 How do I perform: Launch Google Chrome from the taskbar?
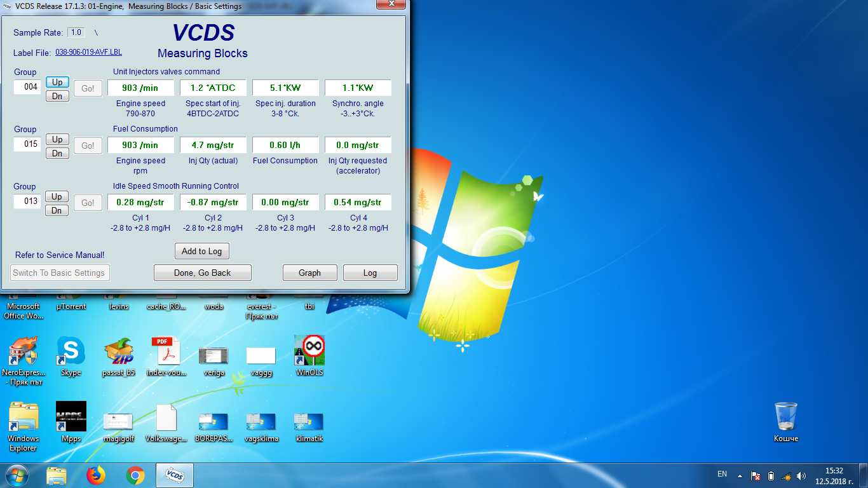coord(135,475)
